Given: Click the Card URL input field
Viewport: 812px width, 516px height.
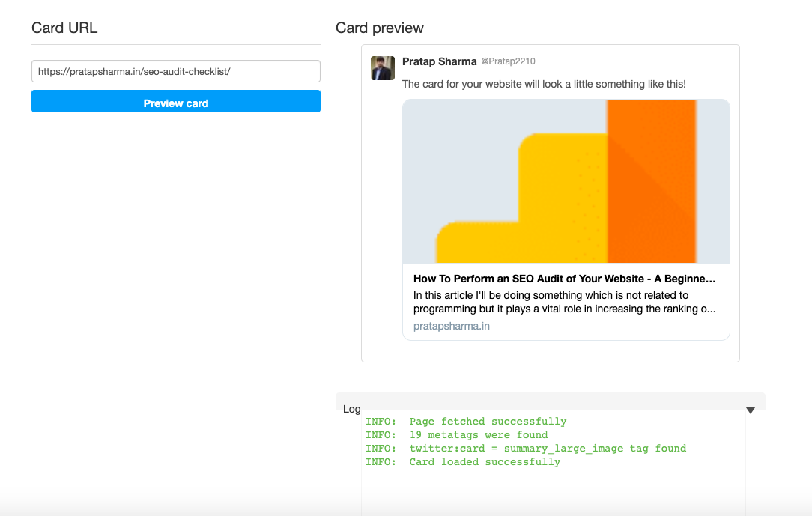Looking at the screenshot, I should coord(175,71).
